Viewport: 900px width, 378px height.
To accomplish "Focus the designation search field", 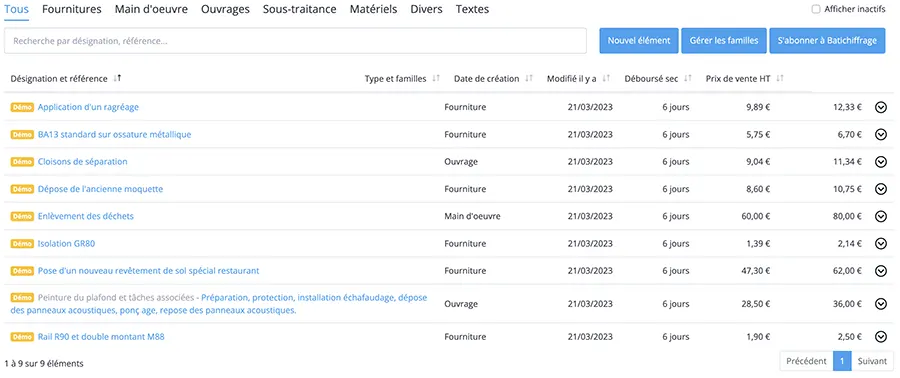I will pos(295,41).
